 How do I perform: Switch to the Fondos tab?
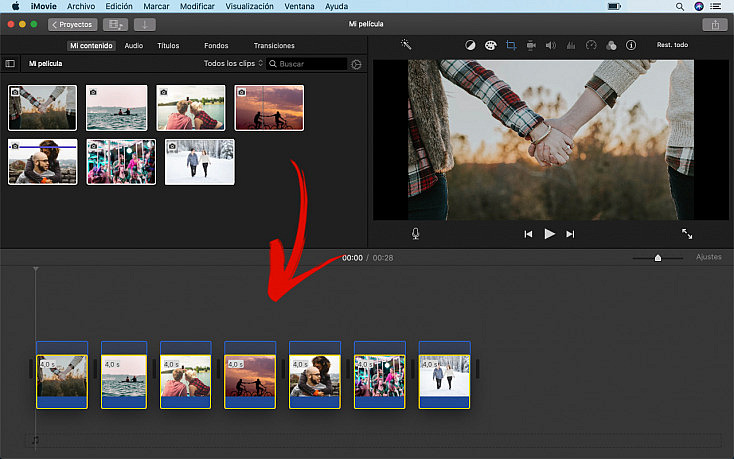[x=216, y=45]
